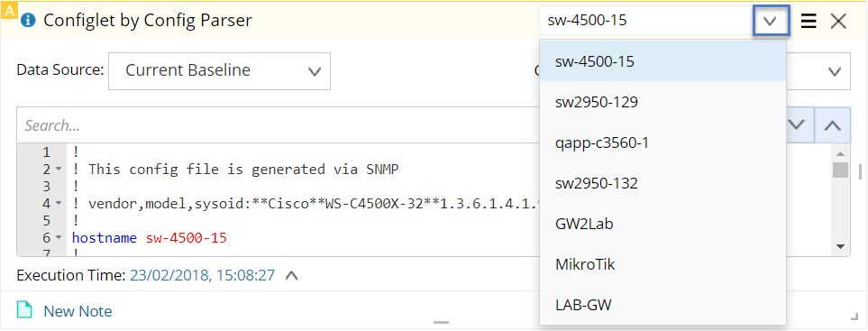Choose MikroTik in the dropdown list
This screenshot has height=331, width=868.
point(662,264)
